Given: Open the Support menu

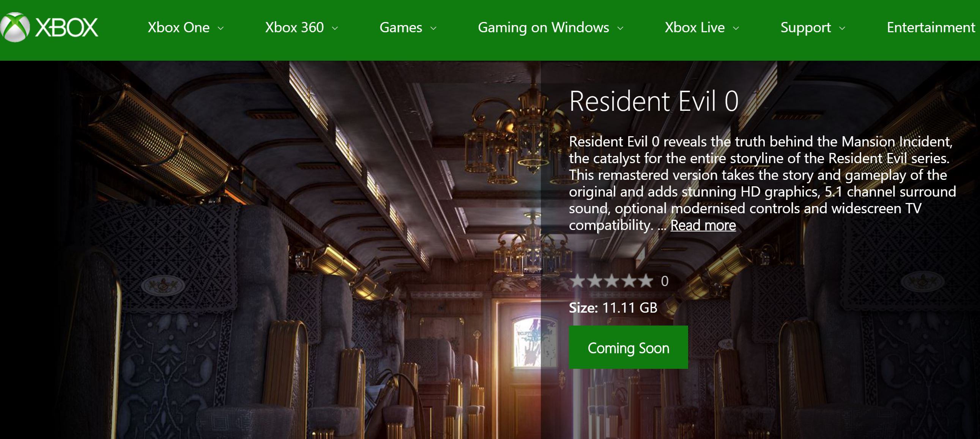Looking at the screenshot, I should click(x=806, y=27).
